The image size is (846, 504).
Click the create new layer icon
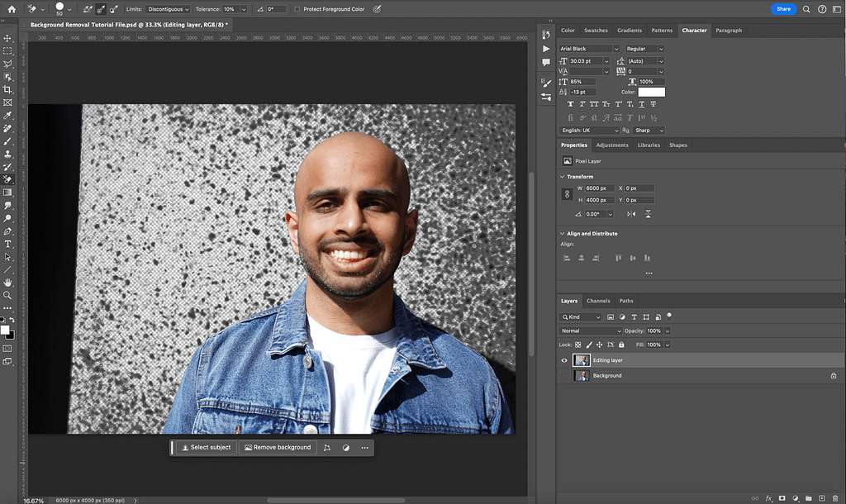click(x=822, y=498)
